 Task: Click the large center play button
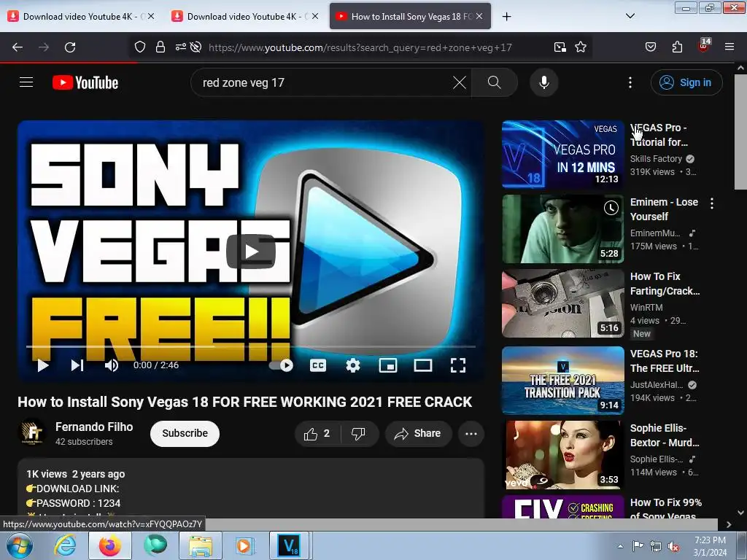pos(251,252)
